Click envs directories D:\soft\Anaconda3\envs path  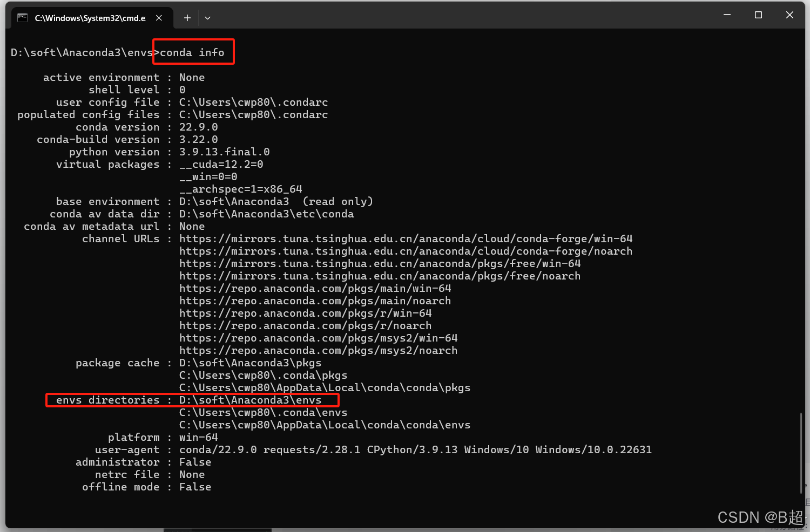[x=251, y=400]
